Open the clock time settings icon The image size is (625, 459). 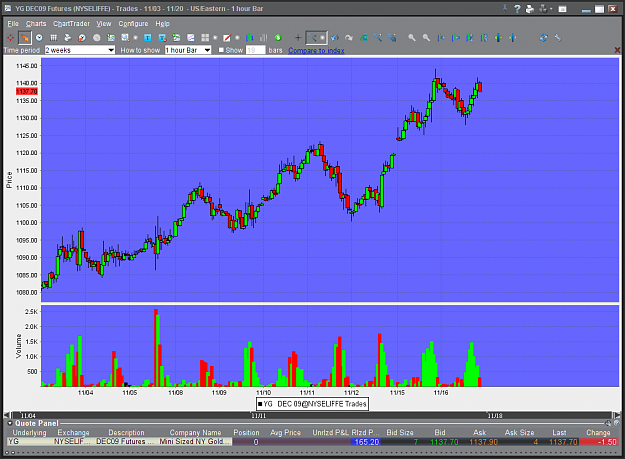click(x=39, y=37)
